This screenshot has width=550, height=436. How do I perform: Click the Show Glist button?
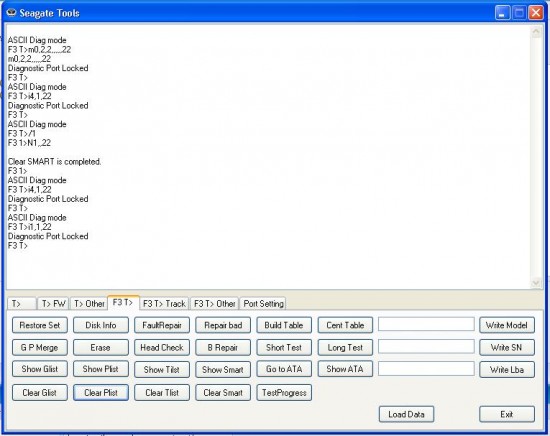(x=40, y=369)
